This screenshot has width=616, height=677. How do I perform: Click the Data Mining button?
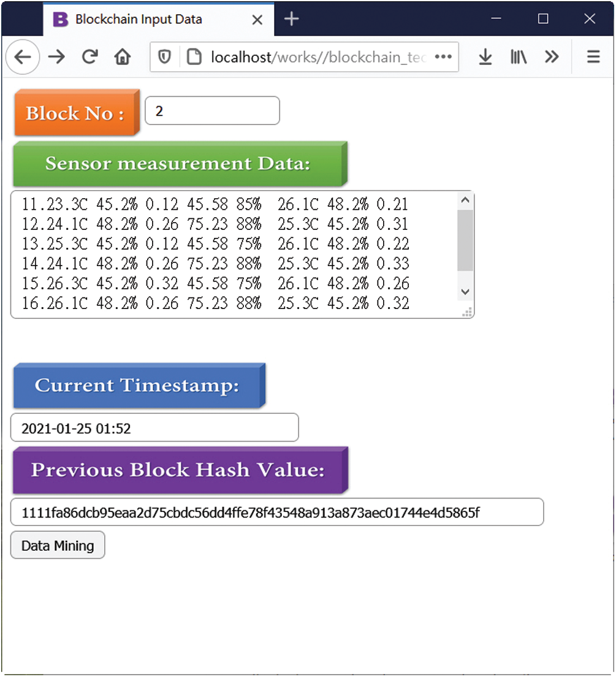[x=58, y=545]
